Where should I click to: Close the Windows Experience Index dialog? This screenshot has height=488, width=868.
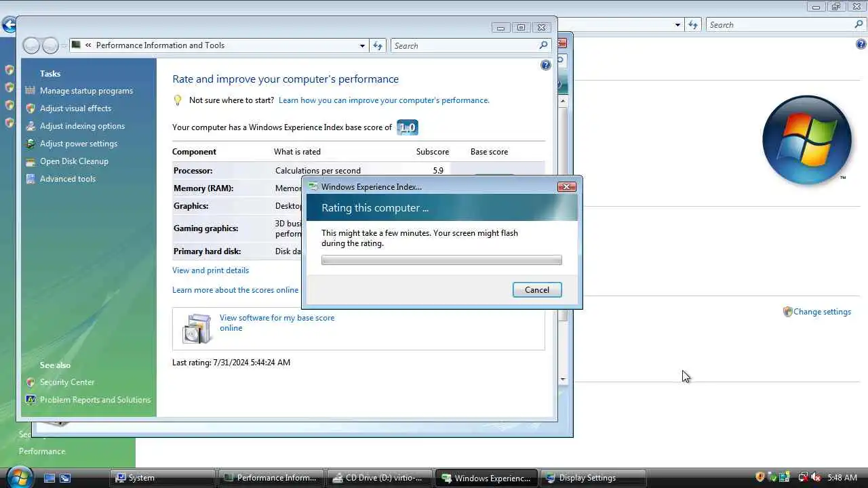pos(566,186)
